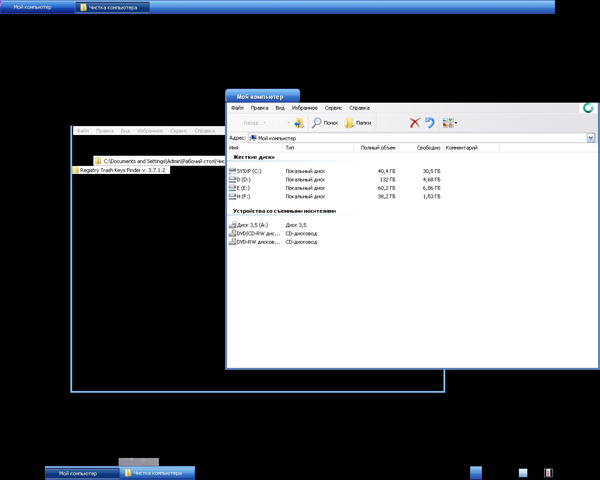Viewport: 600px width, 480px height.
Task: Open the Вид menu in Мой компьютер
Action: click(280, 108)
